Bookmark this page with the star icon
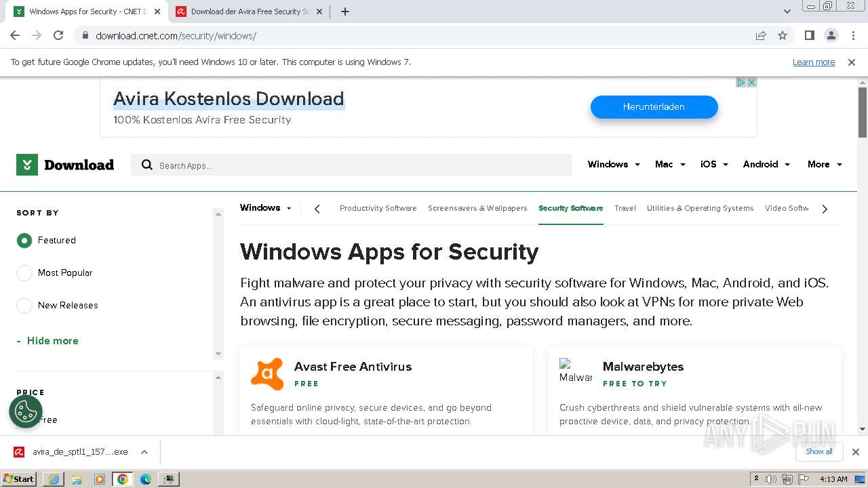The width and height of the screenshot is (868, 488). [x=783, y=35]
